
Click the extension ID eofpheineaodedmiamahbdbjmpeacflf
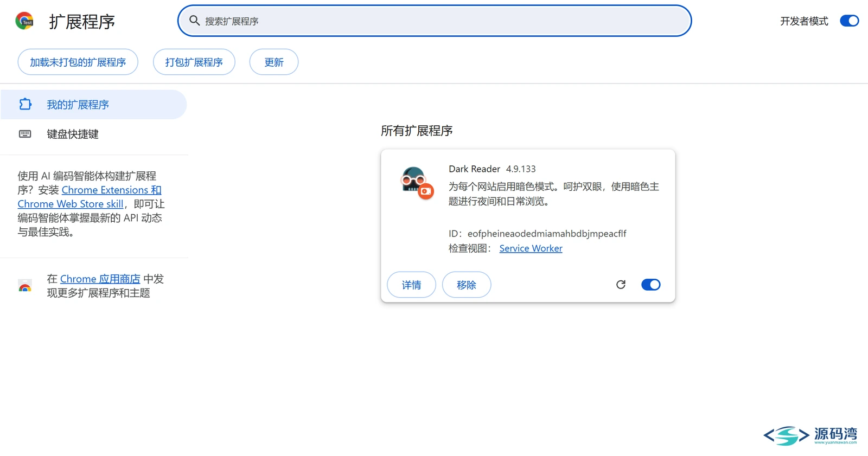[x=547, y=234]
